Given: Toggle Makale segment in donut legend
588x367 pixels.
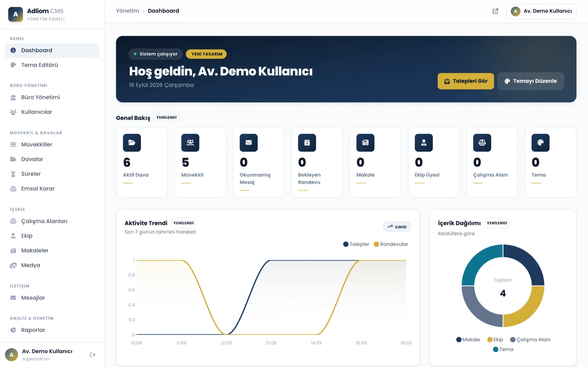Looking at the screenshot, I should coord(468,340).
